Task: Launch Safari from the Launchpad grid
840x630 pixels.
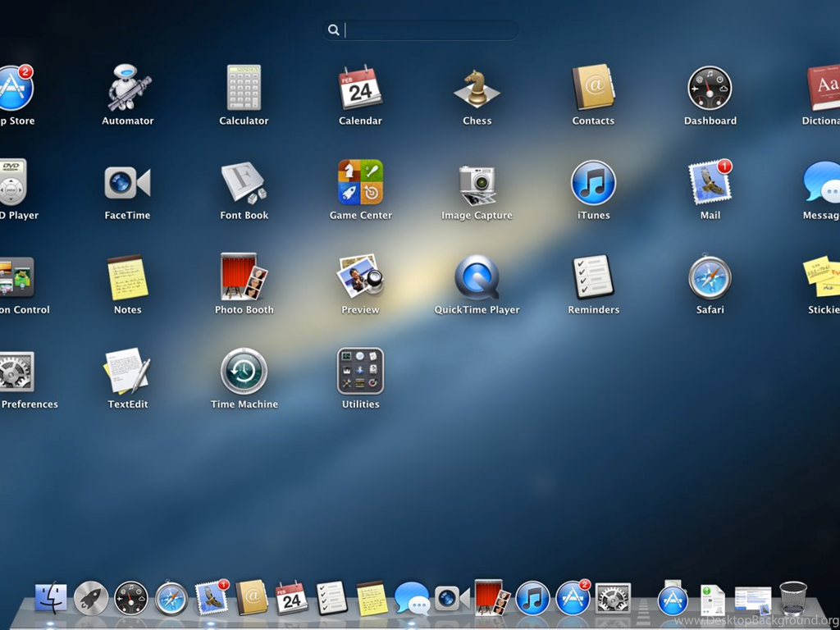Action: coord(710,277)
